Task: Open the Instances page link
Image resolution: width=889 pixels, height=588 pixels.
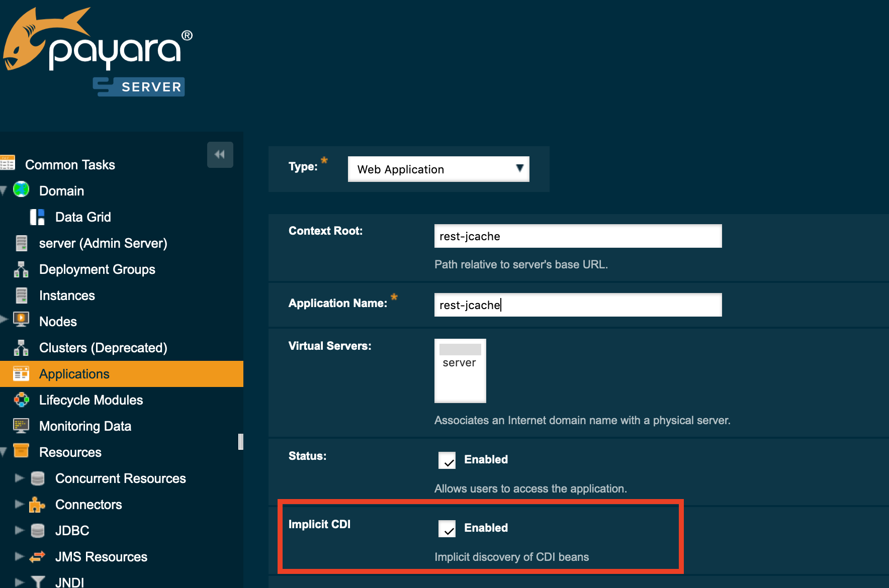Action: click(x=67, y=296)
